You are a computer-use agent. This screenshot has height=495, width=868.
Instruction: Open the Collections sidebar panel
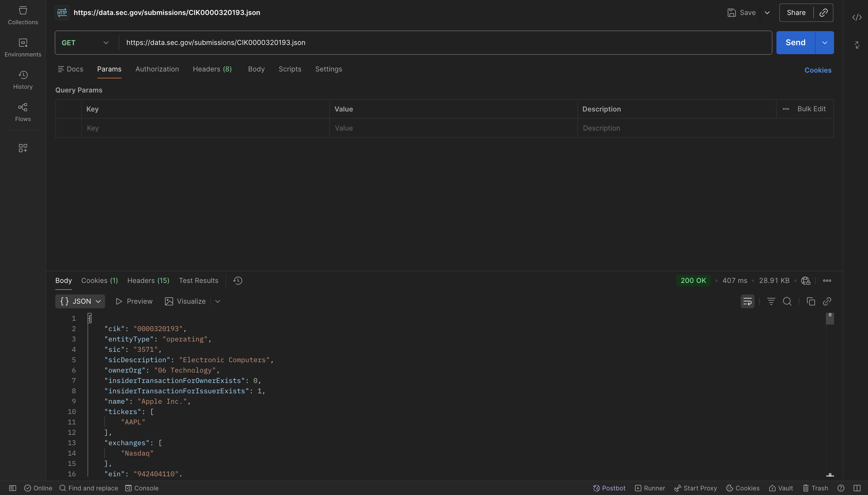point(23,15)
